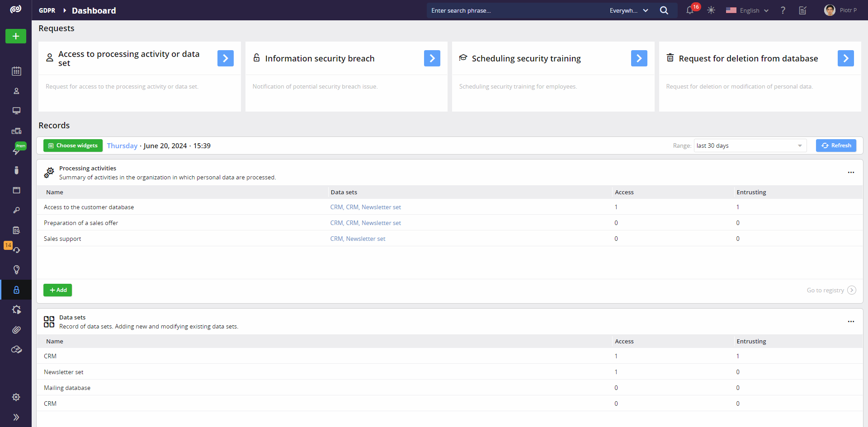This screenshot has height=427, width=868.
Task: Open the calendar icon in the sidebar
Action: 16,71
